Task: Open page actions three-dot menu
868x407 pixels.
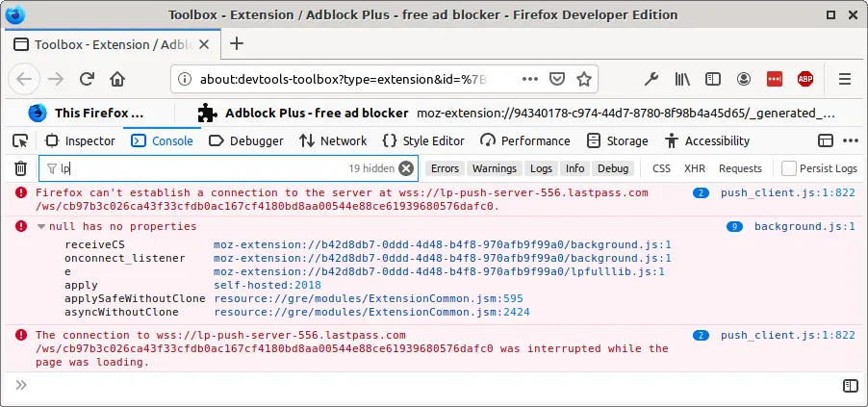Action: 530,79
